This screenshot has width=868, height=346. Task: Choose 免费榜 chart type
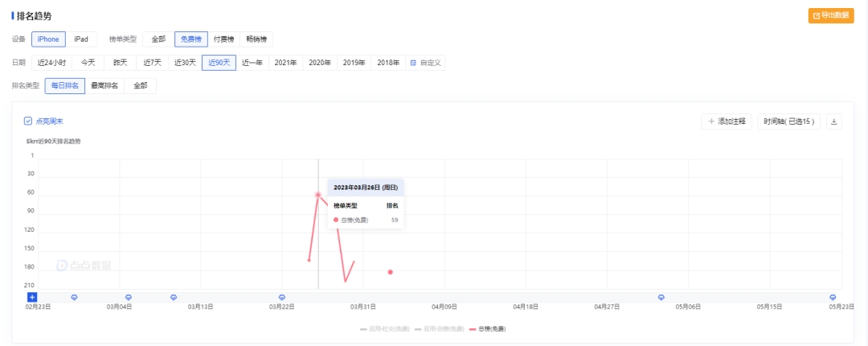click(x=191, y=39)
